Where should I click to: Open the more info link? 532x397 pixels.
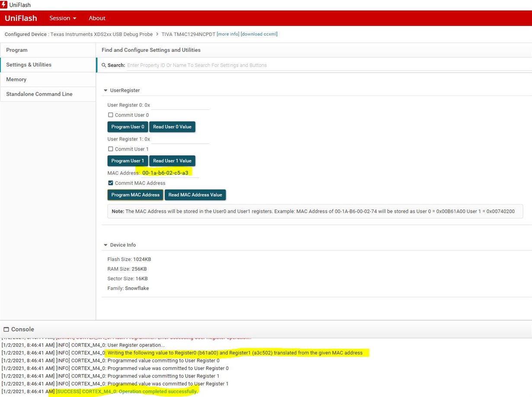click(228, 34)
